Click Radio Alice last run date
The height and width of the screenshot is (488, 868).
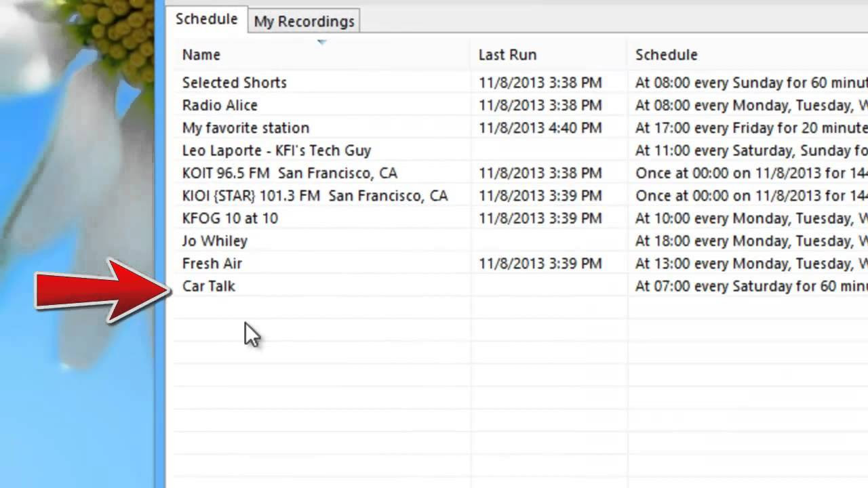(540, 105)
